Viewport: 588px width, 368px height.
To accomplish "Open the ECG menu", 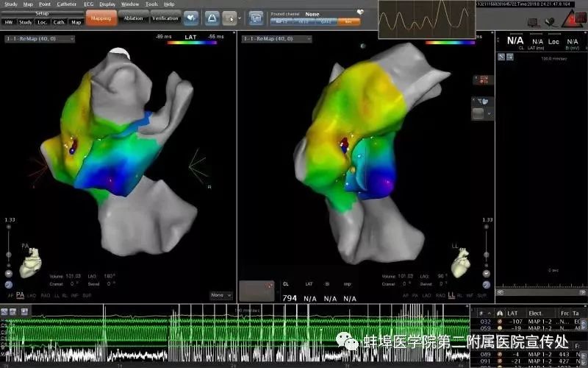I will pos(88,4).
